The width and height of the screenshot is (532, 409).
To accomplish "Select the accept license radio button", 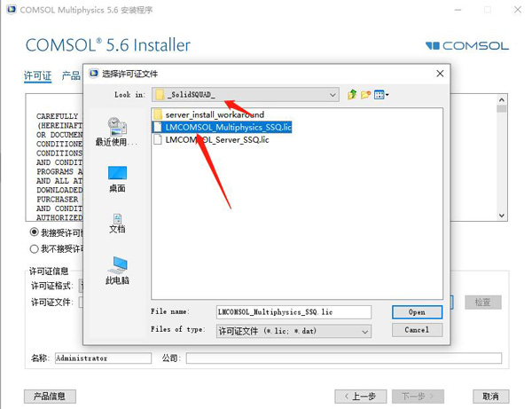I will [x=34, y=232].
